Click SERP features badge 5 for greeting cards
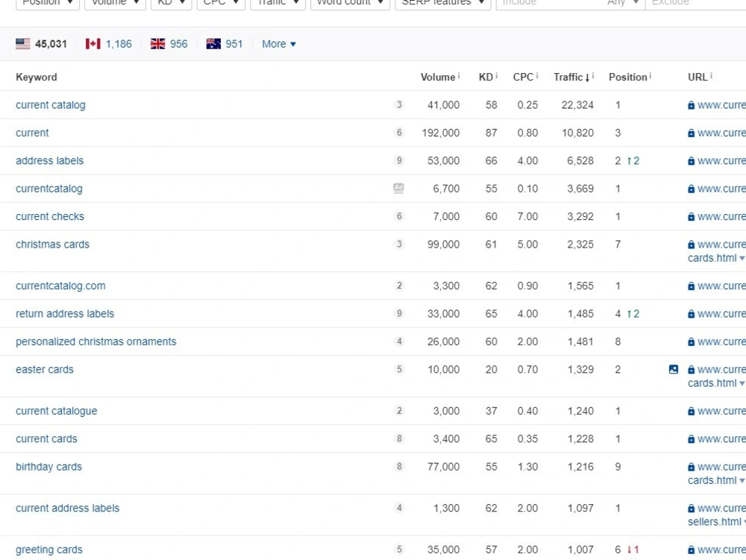This screenshot has width=746, height=560. click(x=399, y=550)
